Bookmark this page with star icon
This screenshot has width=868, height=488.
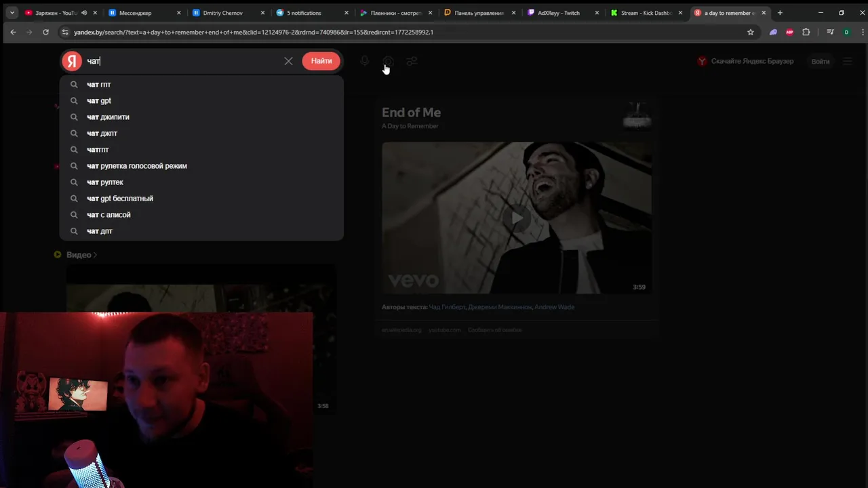coord(750,32)
